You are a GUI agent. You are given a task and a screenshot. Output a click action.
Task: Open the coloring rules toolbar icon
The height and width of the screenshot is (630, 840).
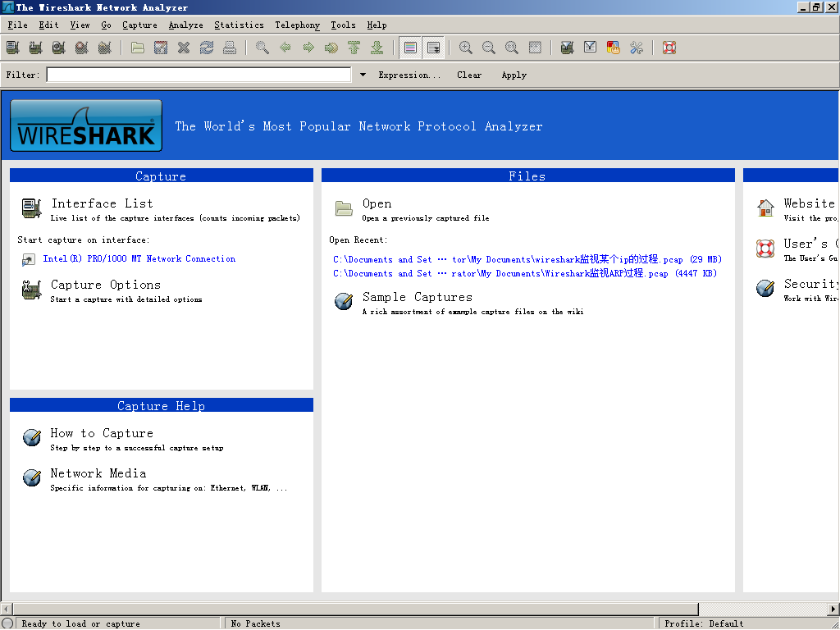tap(614, 48)
